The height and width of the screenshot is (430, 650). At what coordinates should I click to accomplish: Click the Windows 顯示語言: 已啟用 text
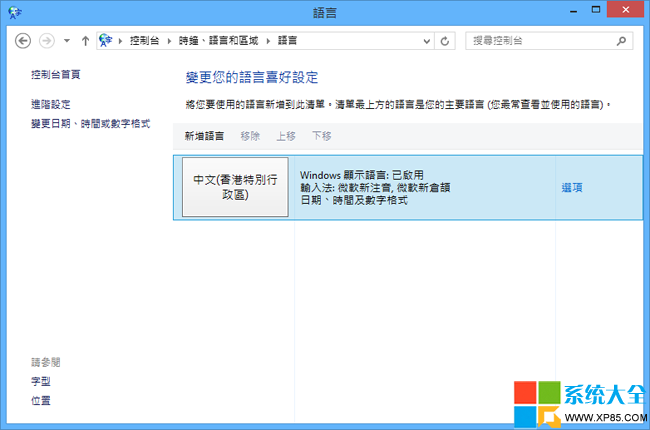361,175
